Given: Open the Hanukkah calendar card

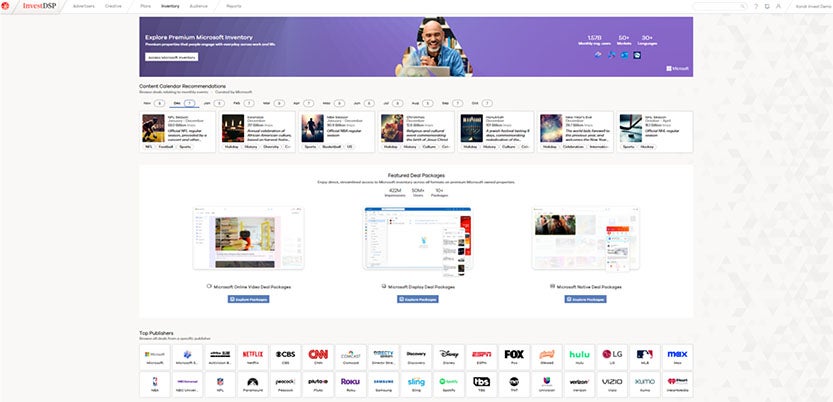Looking at the screenshot, I should [496, 132].
